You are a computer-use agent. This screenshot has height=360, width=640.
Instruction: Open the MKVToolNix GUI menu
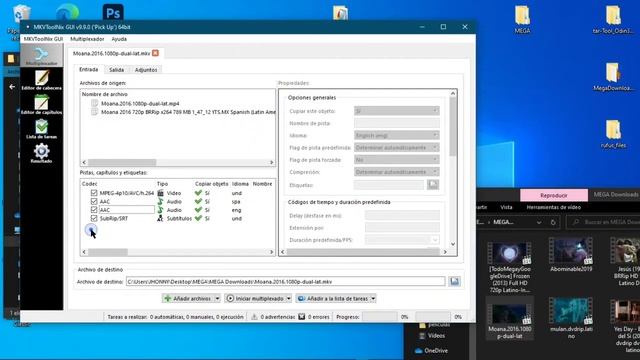(x=43, y=39)
